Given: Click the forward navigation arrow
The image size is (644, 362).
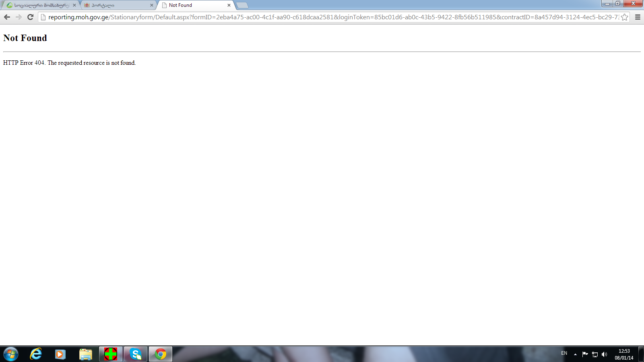Looking at the screenshot, I should point(19,17).
